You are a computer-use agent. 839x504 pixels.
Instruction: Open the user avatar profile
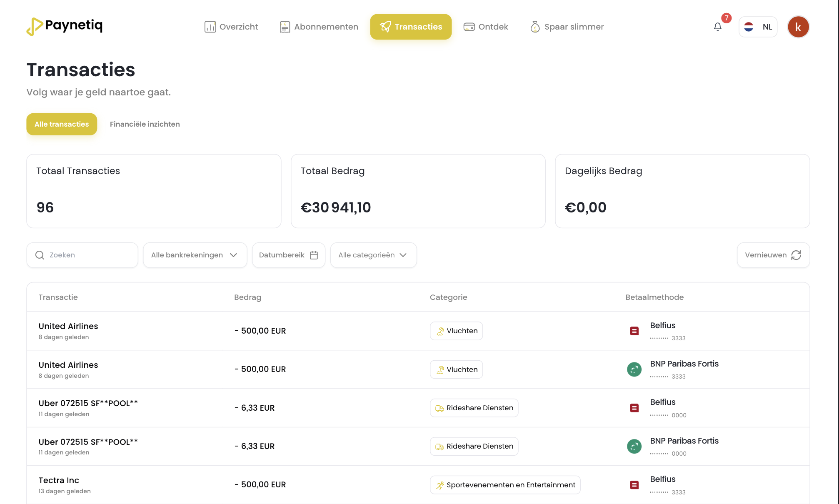click(x=798, y=27)
